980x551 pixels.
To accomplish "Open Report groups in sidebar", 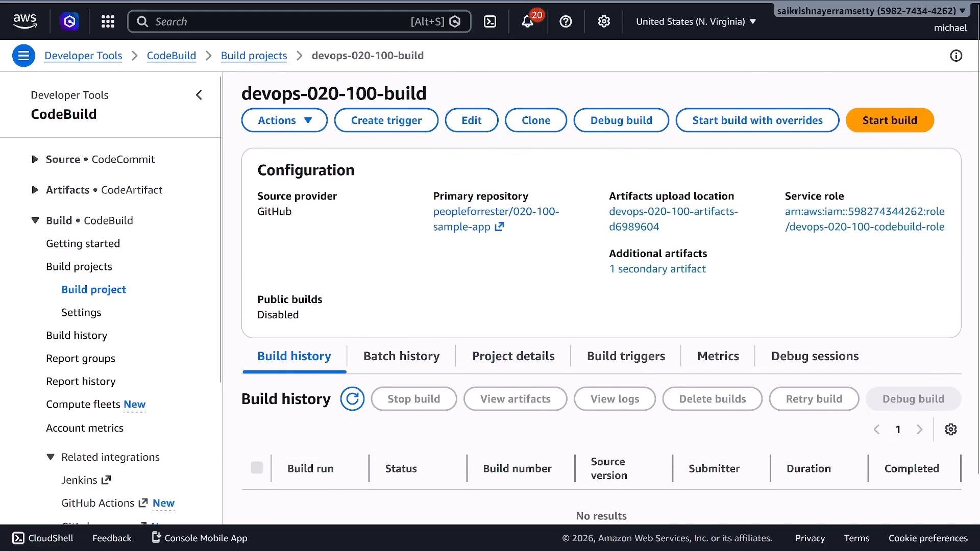I will coord(81,358).
